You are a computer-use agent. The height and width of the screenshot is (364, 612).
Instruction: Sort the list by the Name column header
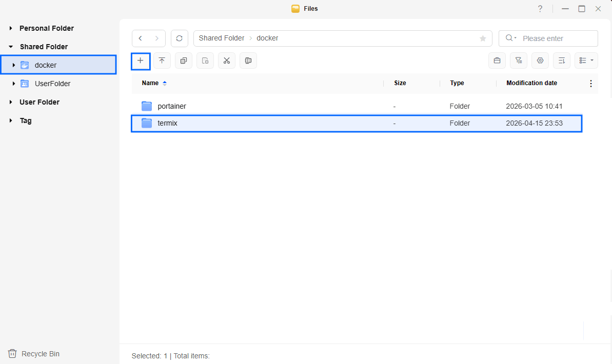click(150, 83)
